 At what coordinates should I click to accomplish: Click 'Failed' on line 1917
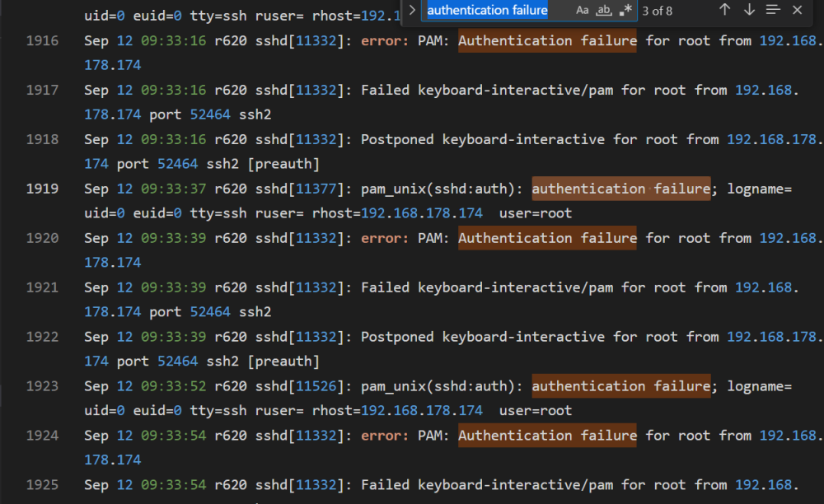(x=385, y=91)
